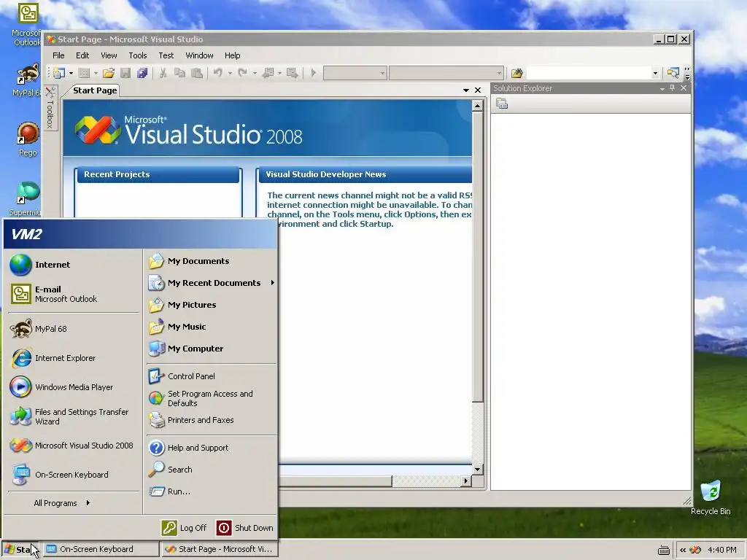The image size is (747, 560).
Task: Click the Start Debugging play icon
Action: pyautogui.click(x=314, y=73)
